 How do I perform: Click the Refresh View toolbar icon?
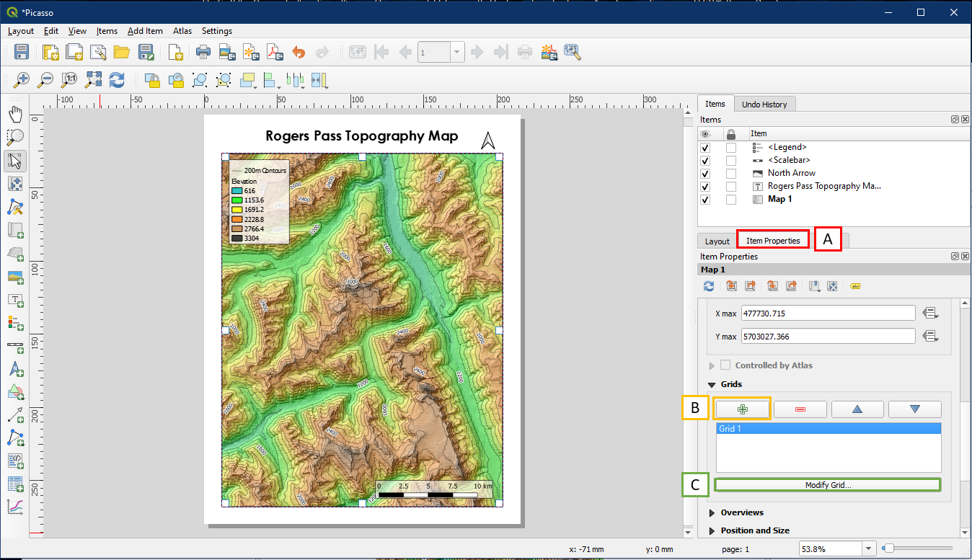(x=117, y=79)
